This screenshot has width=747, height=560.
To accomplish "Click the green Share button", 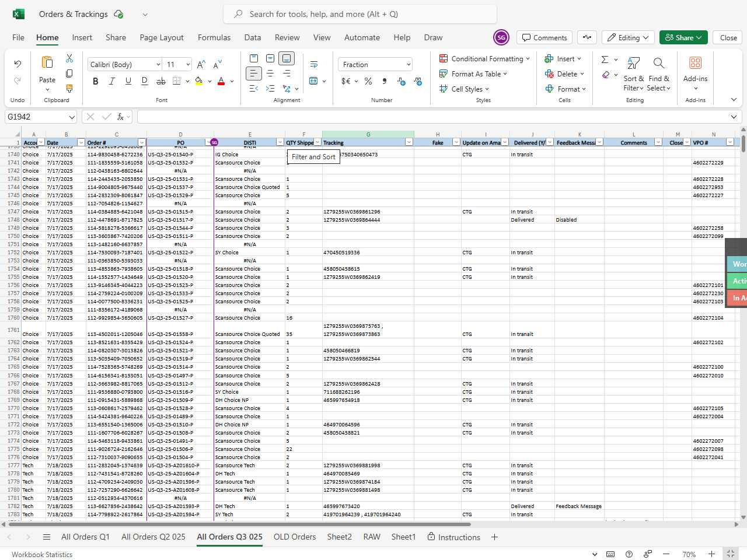I will 684,37.
